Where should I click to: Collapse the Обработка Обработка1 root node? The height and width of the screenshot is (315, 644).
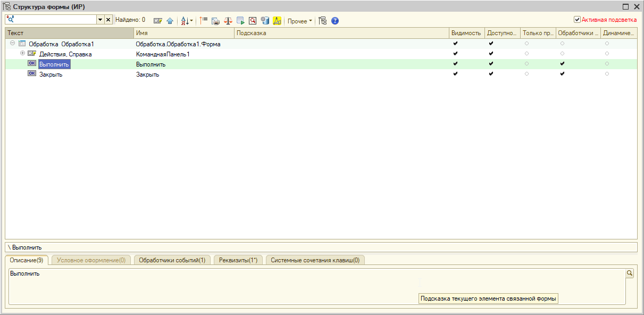[x=12, y=44]
